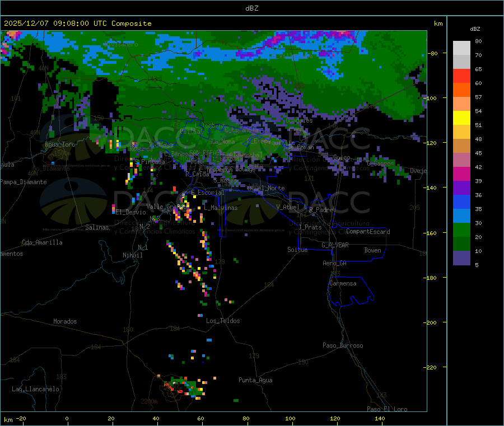Click the magenta swatch in the dBZ legend

(461, 174)
